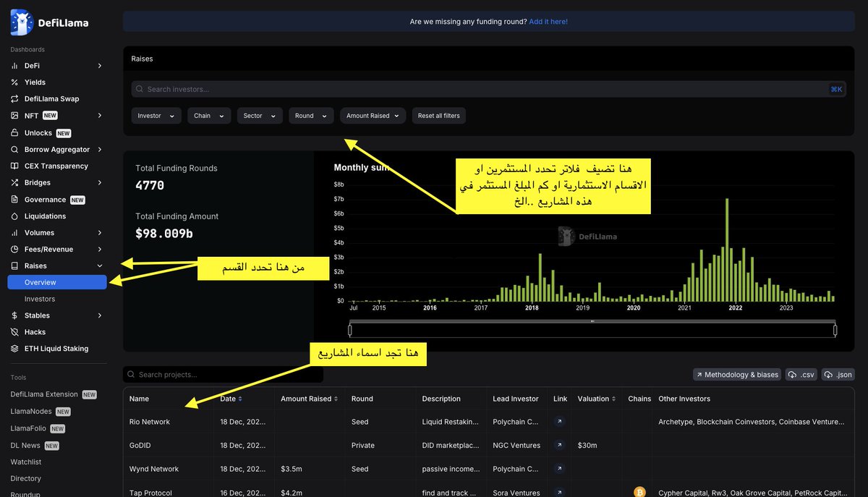Open DefiLlama Swap via its arrows icon
Screen dimensions: 868x497
[x=14, y=99]
